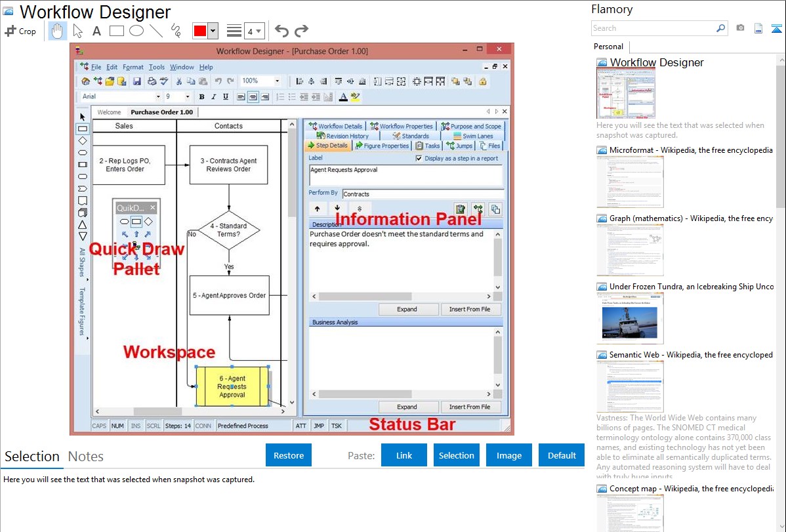The width and height of the screenshot is (786, 532).
Task: Toggle right text alignment button
Action: point(265,97)
